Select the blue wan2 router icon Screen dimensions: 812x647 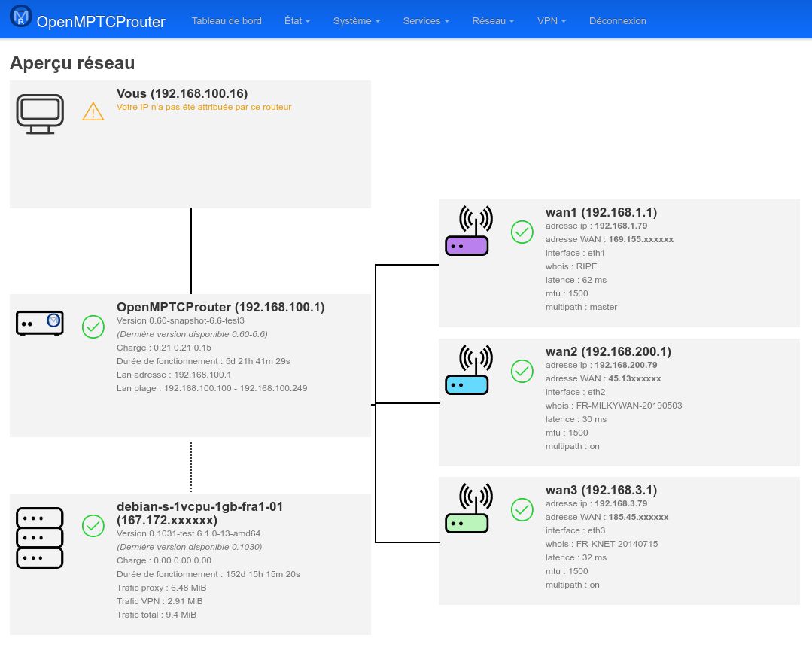point(467,369)
